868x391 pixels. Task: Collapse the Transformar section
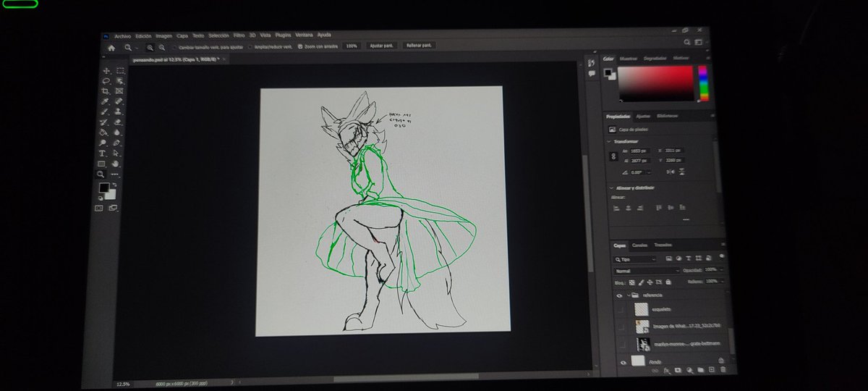pyautogui.click(x=608, y=141)
